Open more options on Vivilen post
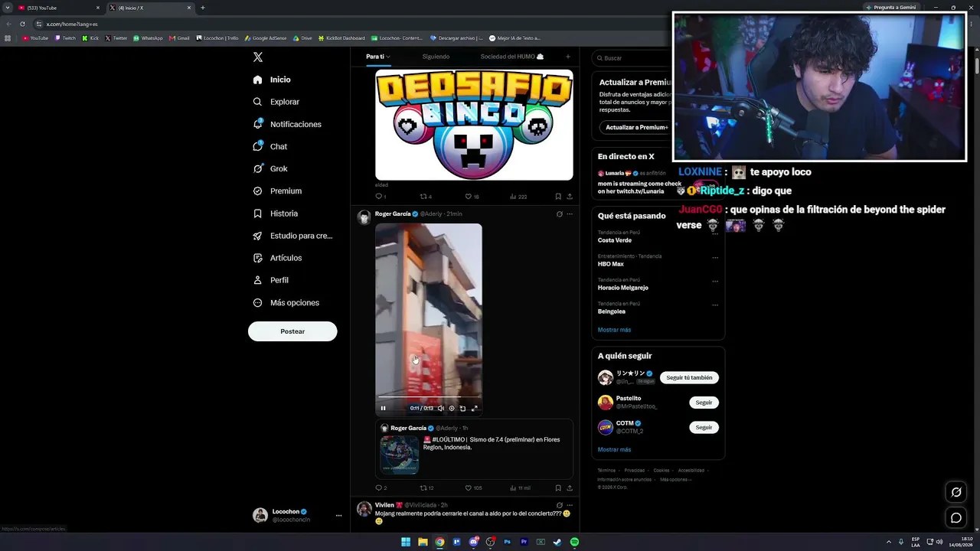Viewport: 980px width, 551px height. [x=570, y=505]
